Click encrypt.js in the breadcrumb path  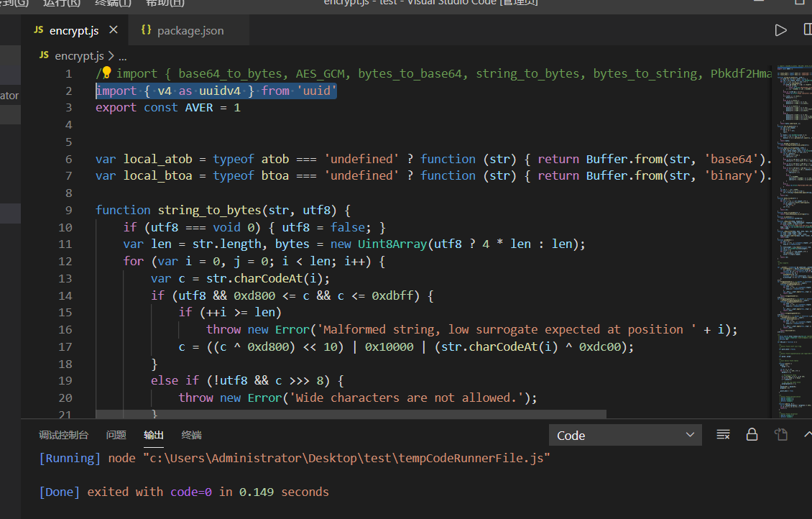(x=79, y=56)
